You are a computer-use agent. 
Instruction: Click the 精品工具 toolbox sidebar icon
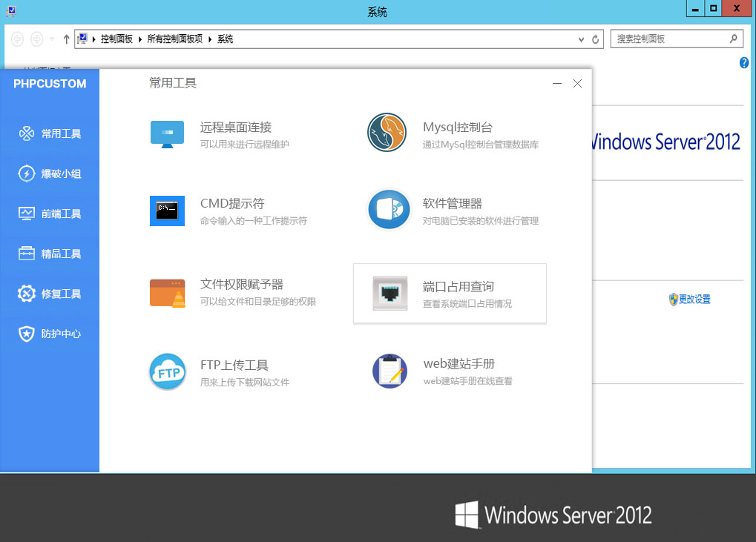tap(27, 253)
